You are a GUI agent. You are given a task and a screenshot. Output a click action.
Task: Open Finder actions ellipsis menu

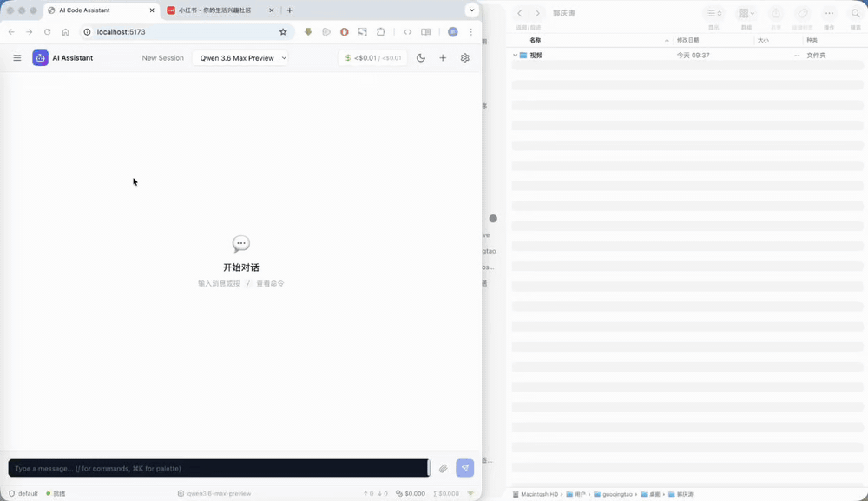tap(829, 13)
